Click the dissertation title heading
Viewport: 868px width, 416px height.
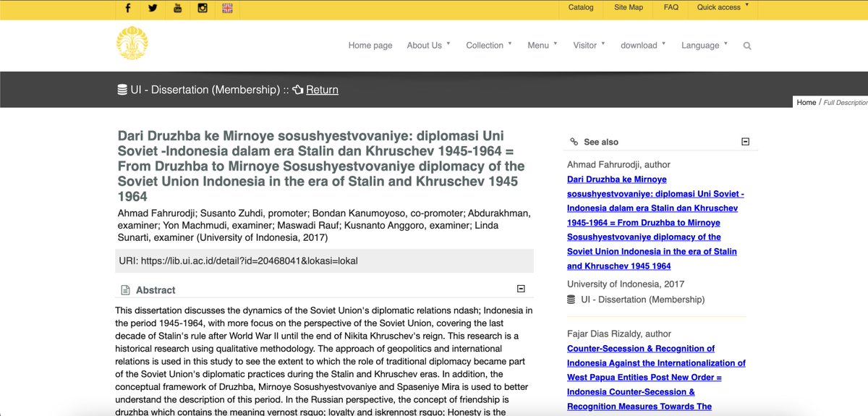tap(321, 166)
